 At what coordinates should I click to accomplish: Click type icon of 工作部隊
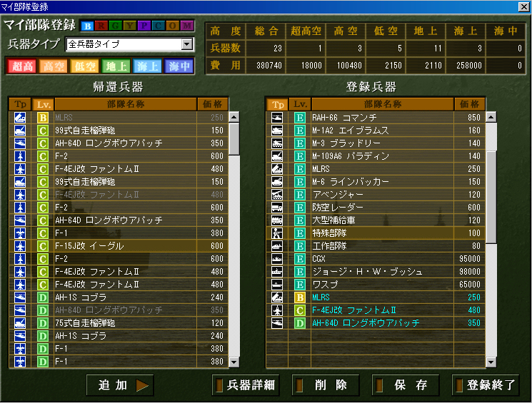coord(277,246)
